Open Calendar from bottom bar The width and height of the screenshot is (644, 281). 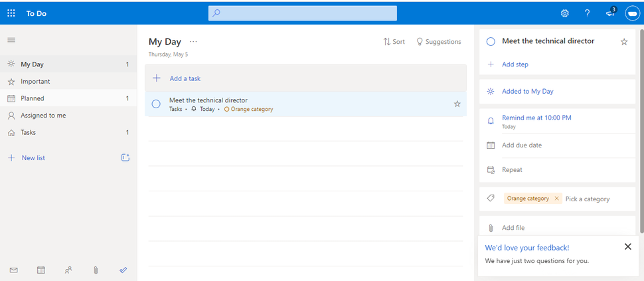click(41, 270)
